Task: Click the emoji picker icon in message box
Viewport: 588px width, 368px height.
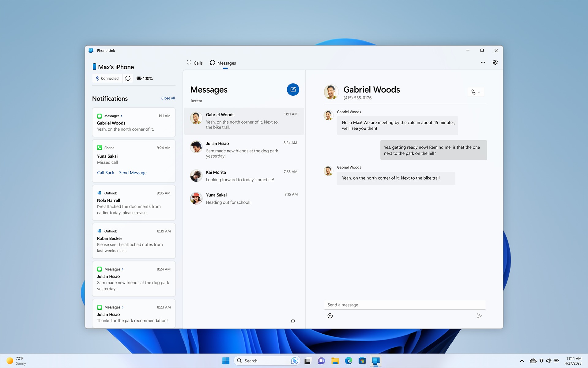Action: [x=330, y=316]
